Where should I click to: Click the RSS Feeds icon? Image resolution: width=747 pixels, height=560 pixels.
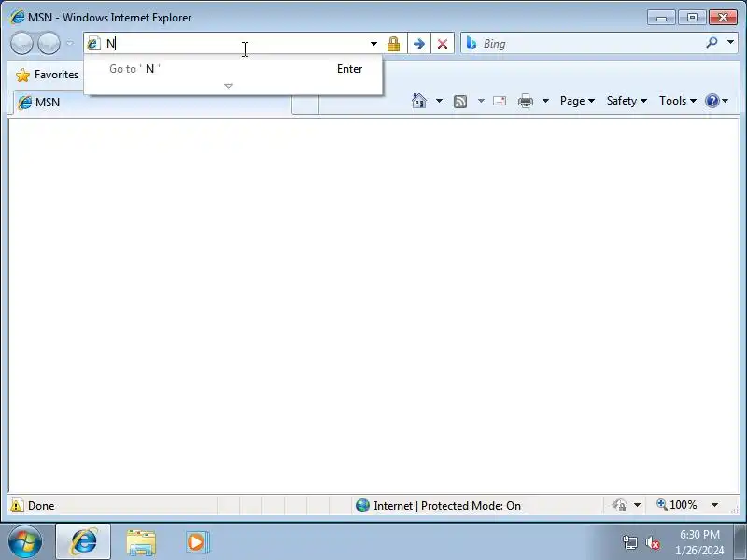tap(460, 101)
